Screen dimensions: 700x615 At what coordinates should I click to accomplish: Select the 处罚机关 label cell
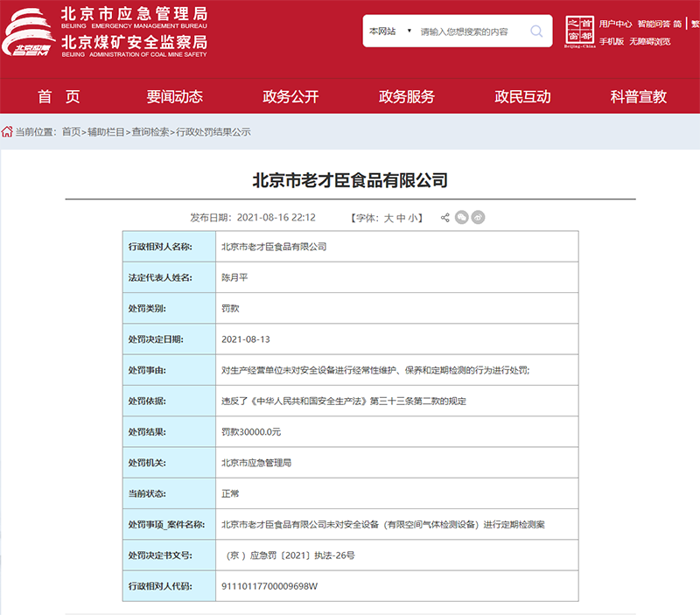tap(169, 463)
